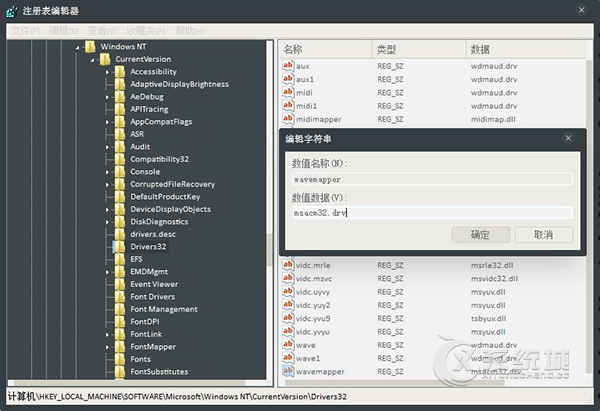The width and height of the screenshot is (600, 411).
Task: Click the 类型 column header
Action: tap(419, 49)
